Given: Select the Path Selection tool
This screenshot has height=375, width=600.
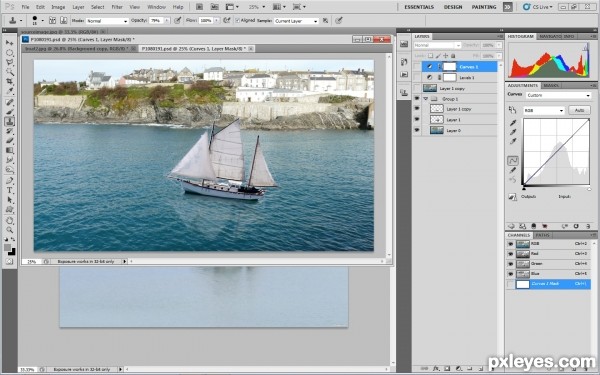Looking at the screenshot, I should click(9, 200).
